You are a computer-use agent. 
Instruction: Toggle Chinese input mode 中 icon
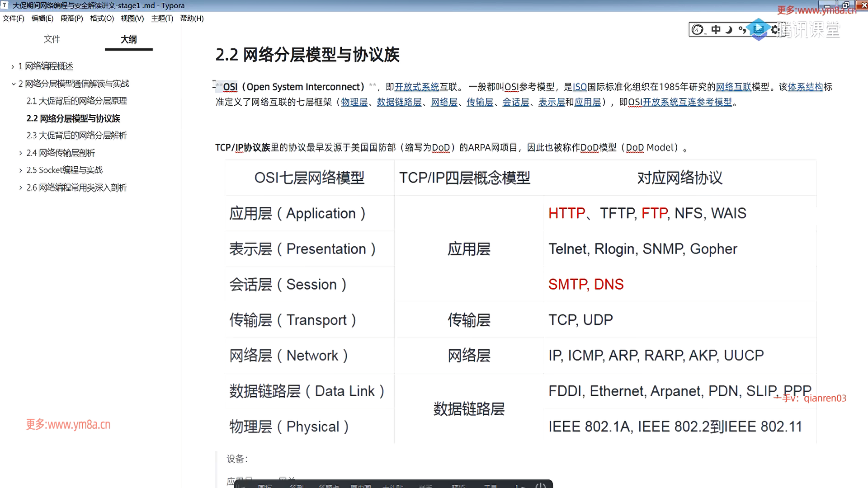[x=716, y=30]
